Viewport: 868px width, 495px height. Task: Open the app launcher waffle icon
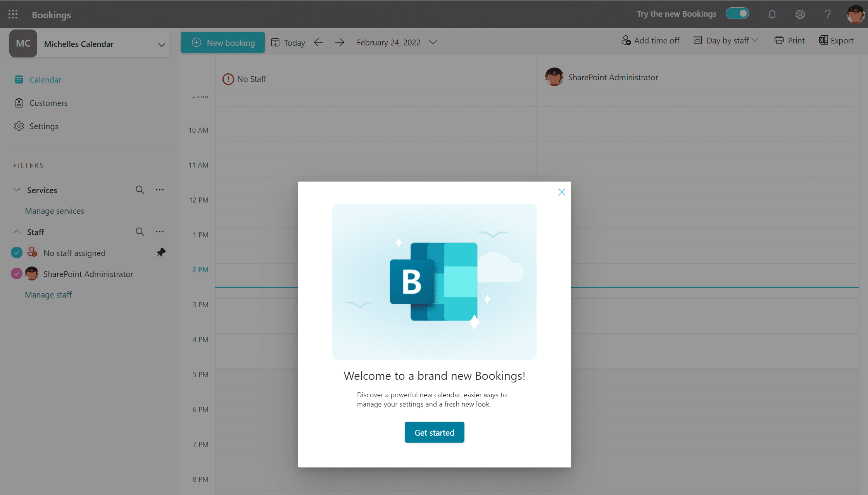click(x=13, y=14)
